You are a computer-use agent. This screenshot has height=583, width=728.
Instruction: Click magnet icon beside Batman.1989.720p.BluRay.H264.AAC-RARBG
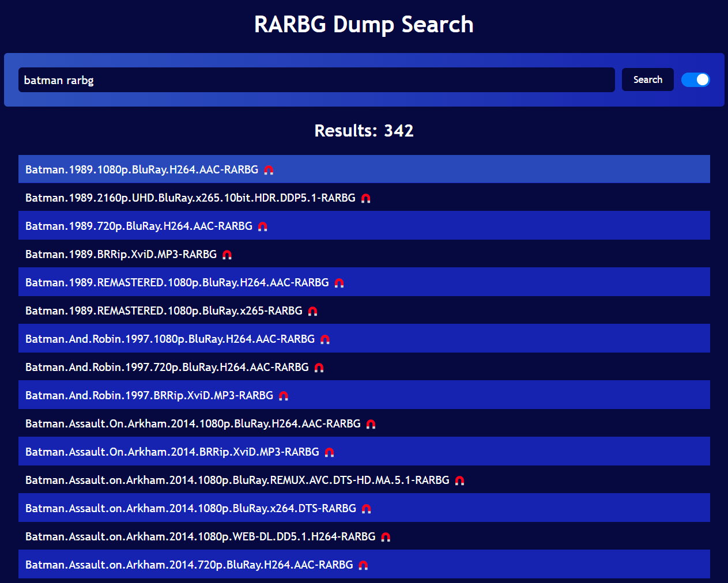tap(263, 226)
